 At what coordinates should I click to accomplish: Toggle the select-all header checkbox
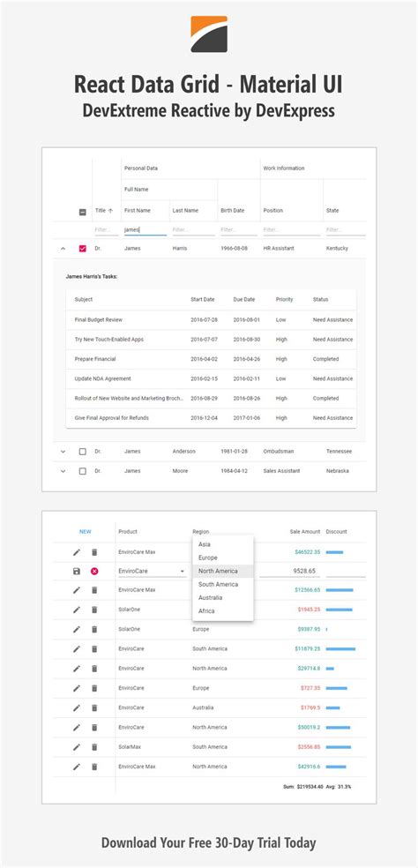click(x=83, y=212)
